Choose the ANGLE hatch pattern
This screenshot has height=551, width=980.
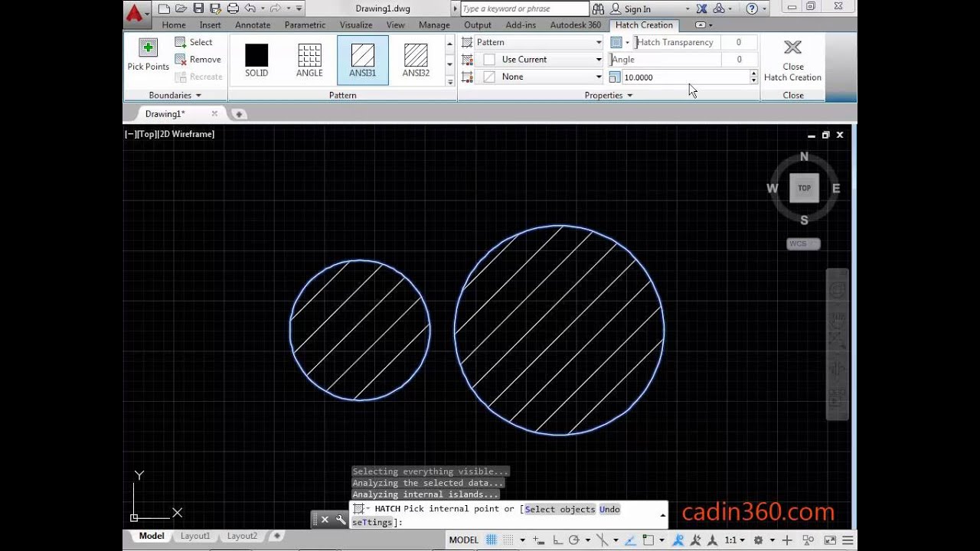pyautogui.click(x=309, y=60)
